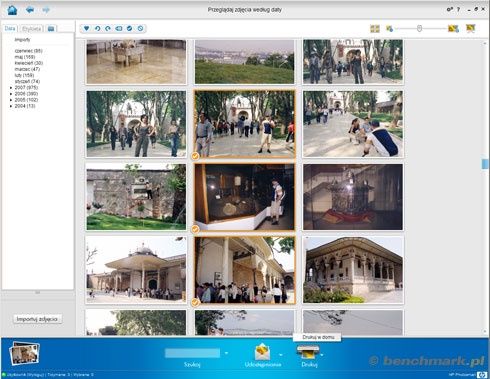Rotate selected photos clockwise
490x379 pixels.
(x=108, y=28)
